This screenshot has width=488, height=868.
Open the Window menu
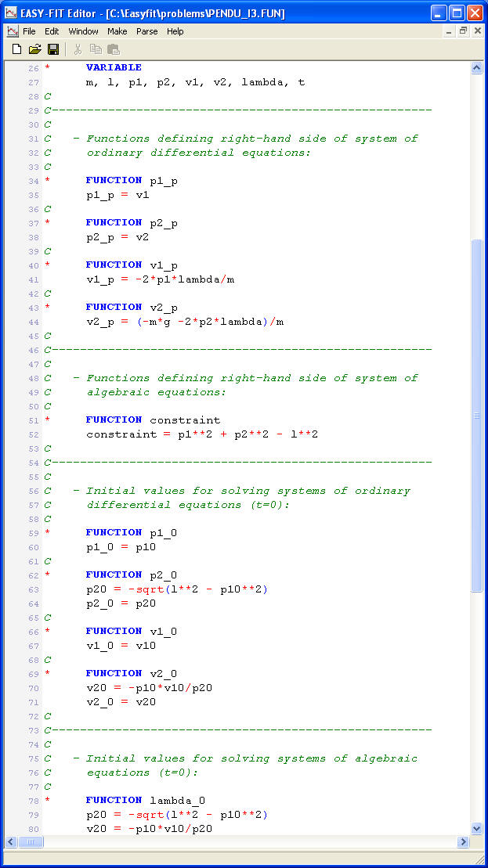[83, 31]
